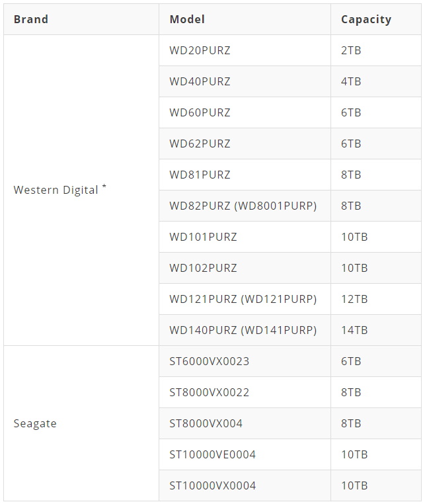Select the WD101PURZ model cell
The image size is (425, 504).
click(x=245, y=237)
